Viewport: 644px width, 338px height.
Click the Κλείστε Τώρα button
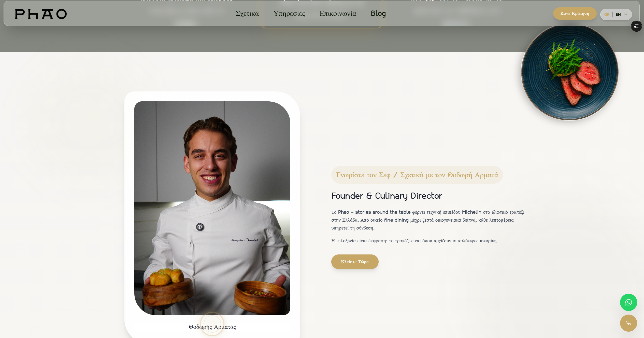click(355, 262)
